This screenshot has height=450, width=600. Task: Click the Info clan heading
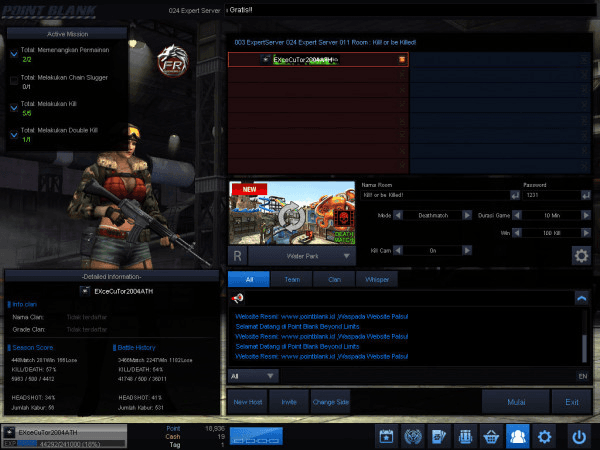[24, 304]
